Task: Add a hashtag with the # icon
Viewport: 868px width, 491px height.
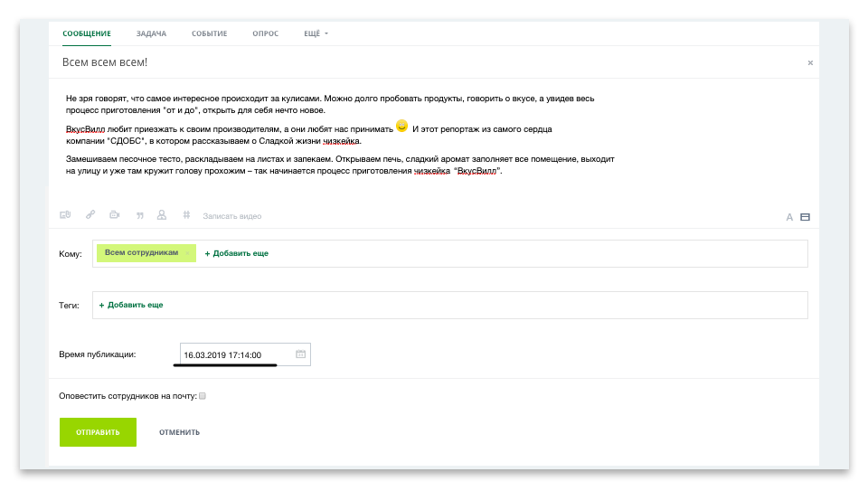Action: (x=186, y=215)
